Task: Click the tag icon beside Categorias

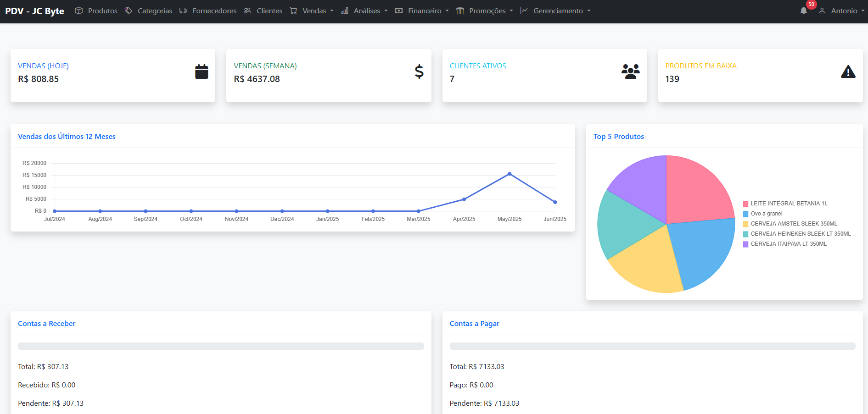Action: click(x=129, y=11)
